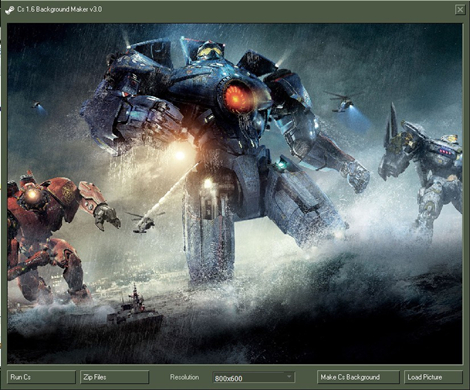Open the Resolution 800x600 dropdown
The height and width of the screenshot is (390, 470).
point(253,377)
